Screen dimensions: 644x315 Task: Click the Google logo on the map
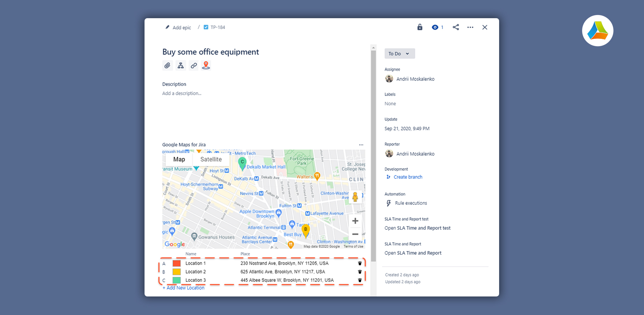(x=175, y=244)
